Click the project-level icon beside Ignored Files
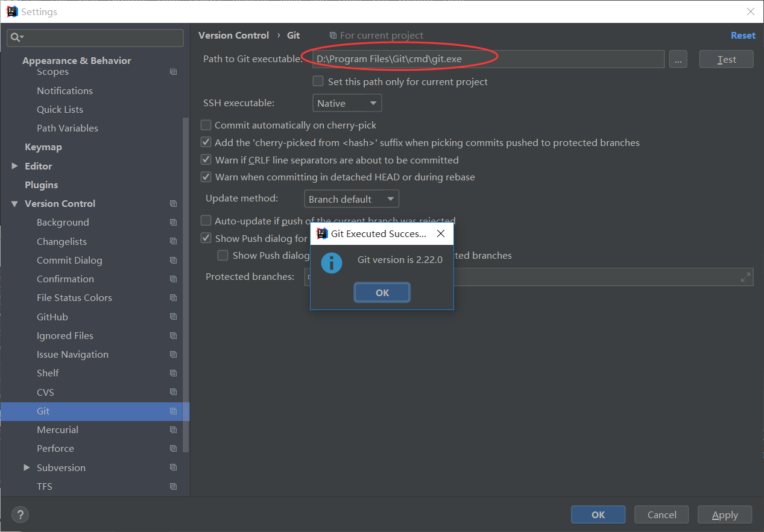The width and height of the screenshot is (764, 532). pyautogui.click(x=173, y=336)
